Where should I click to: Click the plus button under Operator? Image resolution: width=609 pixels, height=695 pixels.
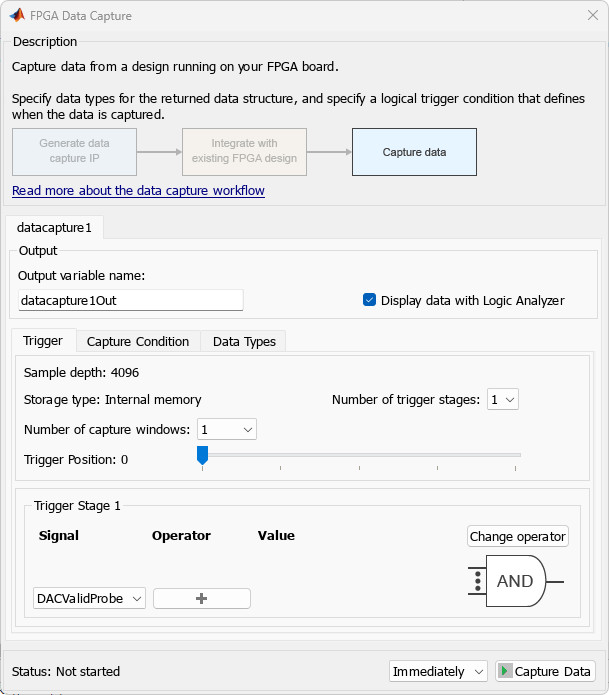tap(201, 598)
